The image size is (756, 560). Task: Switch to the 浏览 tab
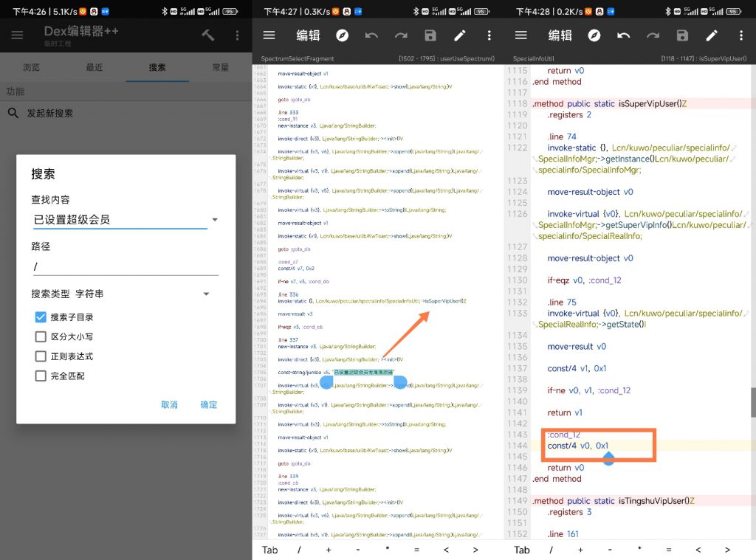(x=31, y=67)
